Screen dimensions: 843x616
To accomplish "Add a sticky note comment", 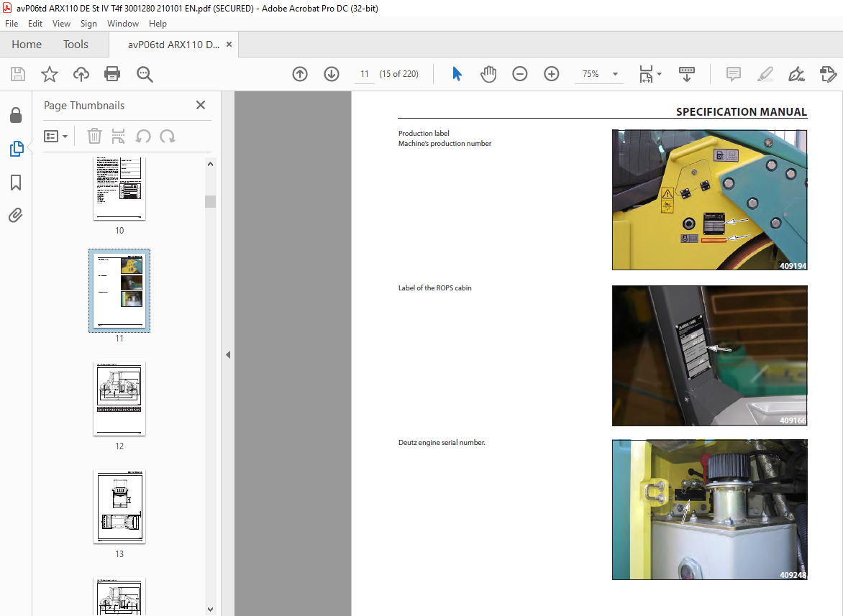I will pyautogui.click(x=734, y=74).
